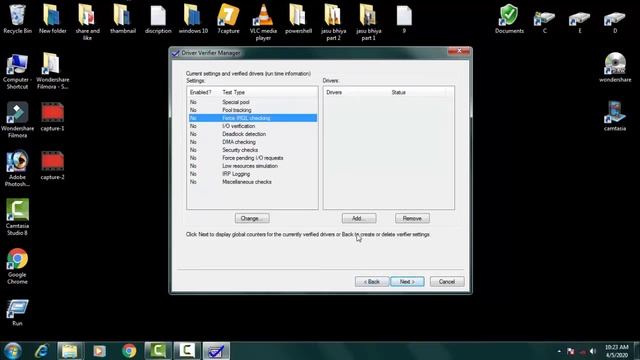Screen dimensions: 640x360
Task: Open the E drive shortcut
Action: coord(580,21)
